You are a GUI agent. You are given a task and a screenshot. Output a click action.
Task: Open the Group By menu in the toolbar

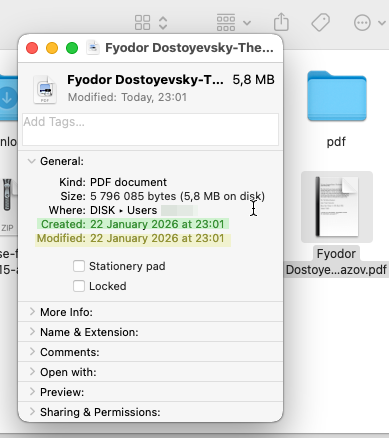coord(233,23)
